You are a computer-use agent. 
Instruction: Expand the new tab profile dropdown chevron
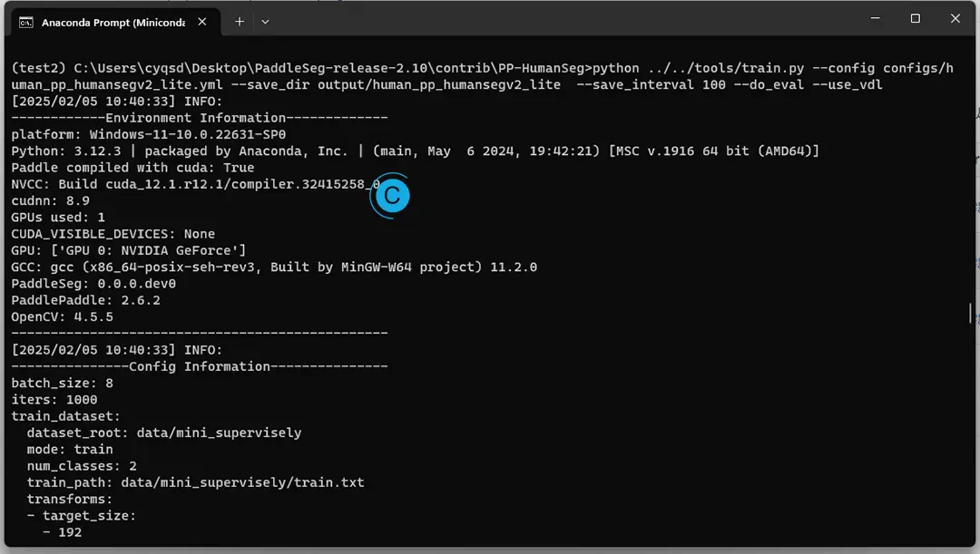click(265, 22)
